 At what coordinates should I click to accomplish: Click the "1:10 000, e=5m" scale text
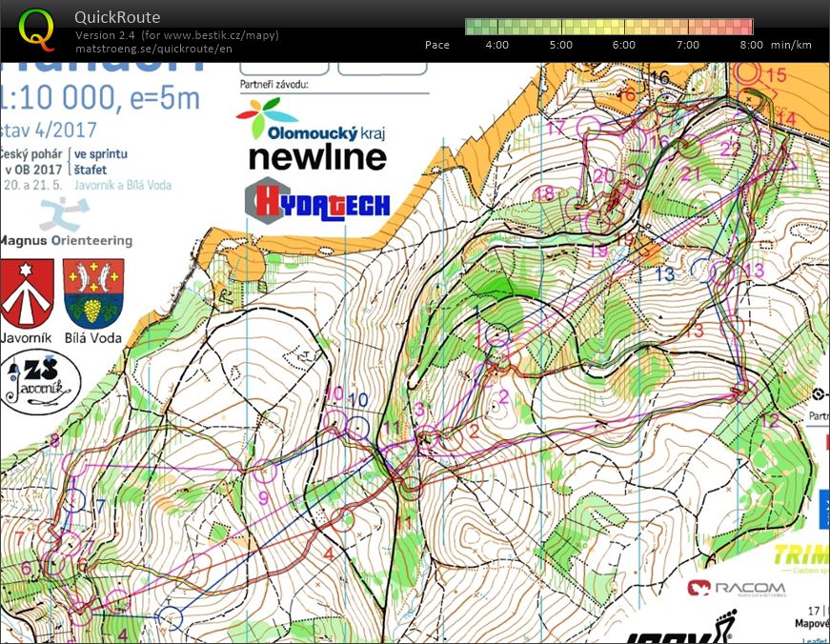100,98
